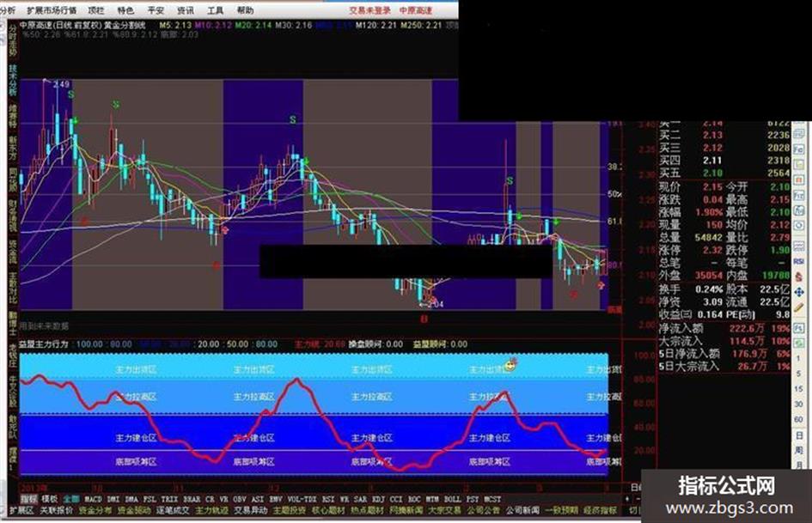
Task: Switch to SAR indicator
Action: (x=360, y=499)
